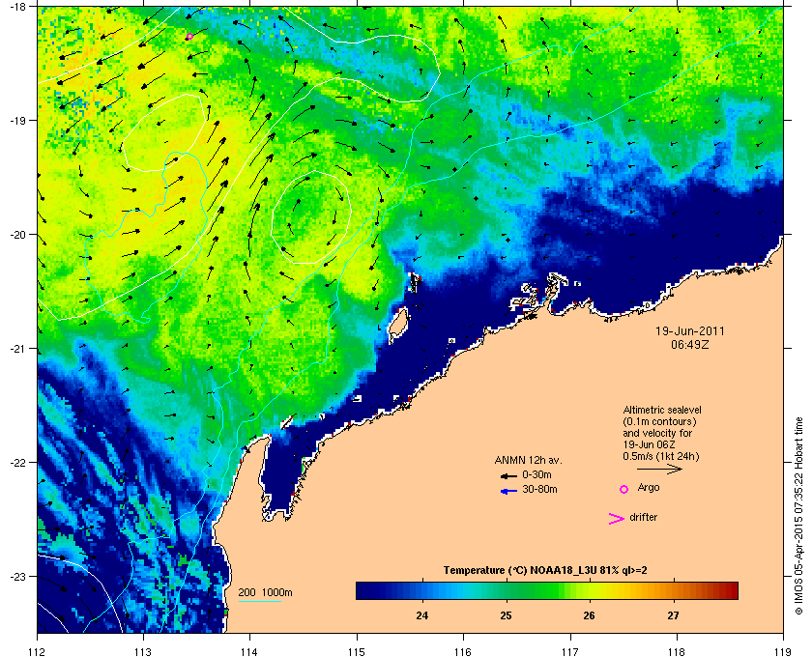The image size is (812, 657).
Task: Click the blue 30-80m arrow legend symbol
Action: click(508, 491)
